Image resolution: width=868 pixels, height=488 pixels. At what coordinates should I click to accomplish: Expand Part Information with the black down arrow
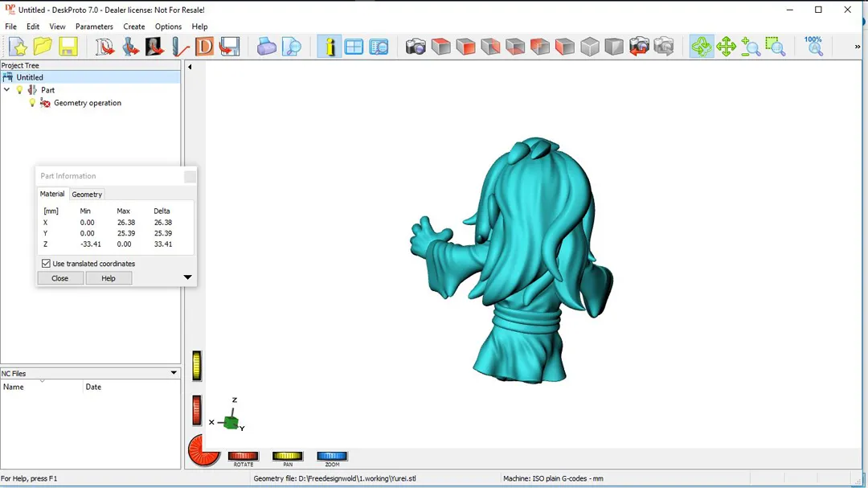[187, 277]
